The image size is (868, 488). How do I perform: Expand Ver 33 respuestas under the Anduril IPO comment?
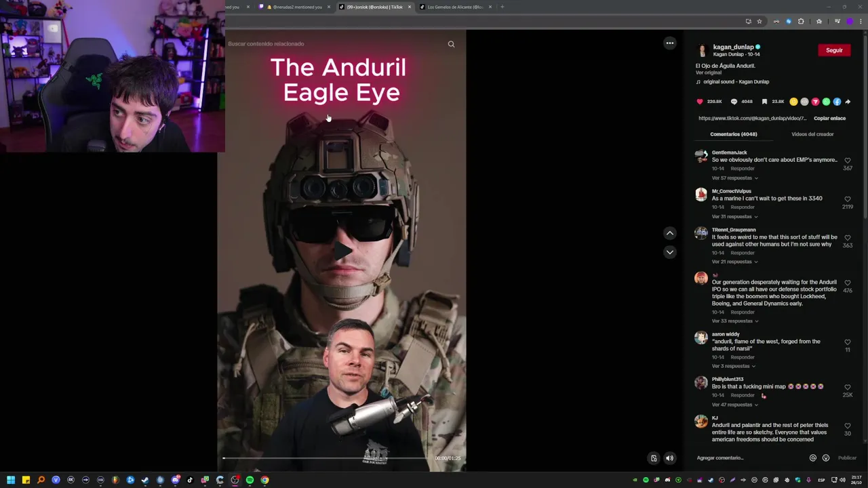coord(734,321)
